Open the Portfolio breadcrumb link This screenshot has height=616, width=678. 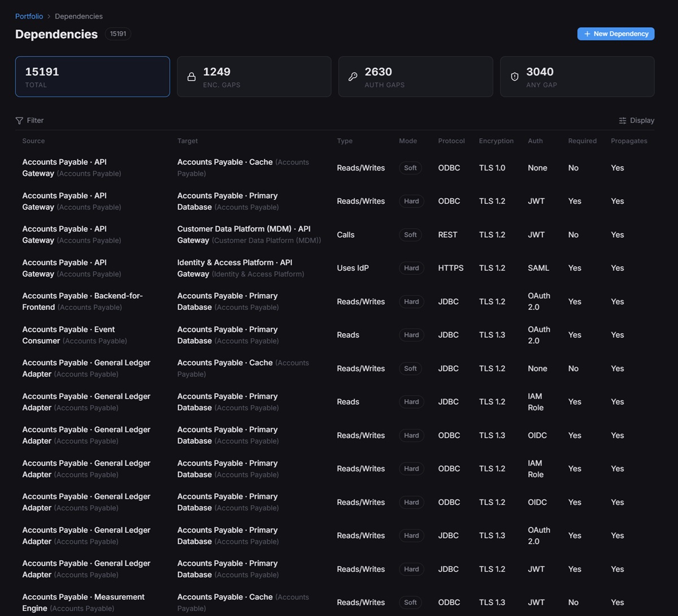pos(29,16)
